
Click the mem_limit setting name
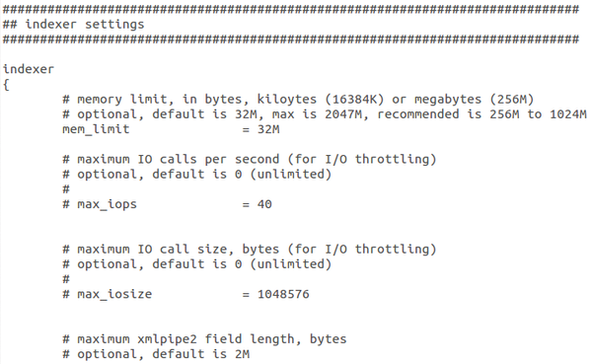tap(96, 129)
